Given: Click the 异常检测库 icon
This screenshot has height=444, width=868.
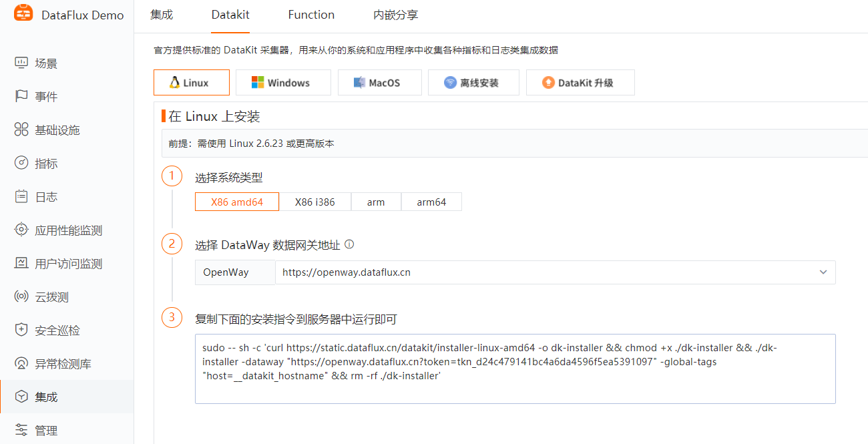Looking at the screenshot, I should (x=21, y=364).
